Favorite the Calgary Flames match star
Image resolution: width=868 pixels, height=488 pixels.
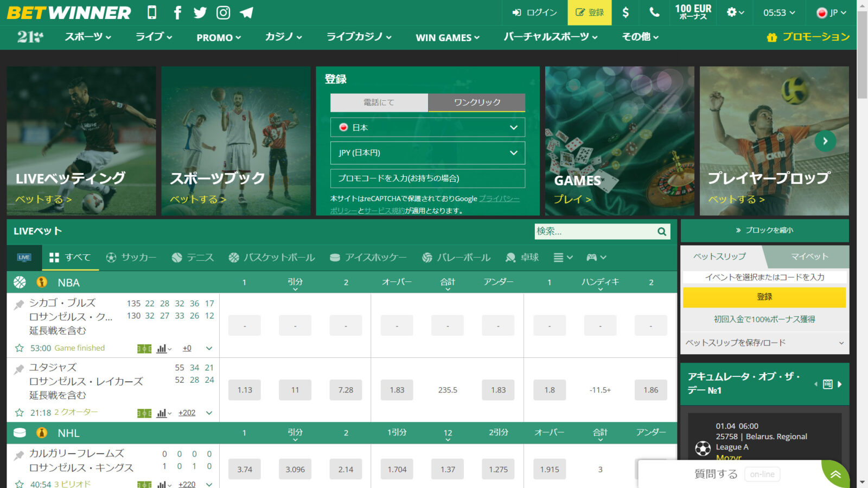[20, 484]
